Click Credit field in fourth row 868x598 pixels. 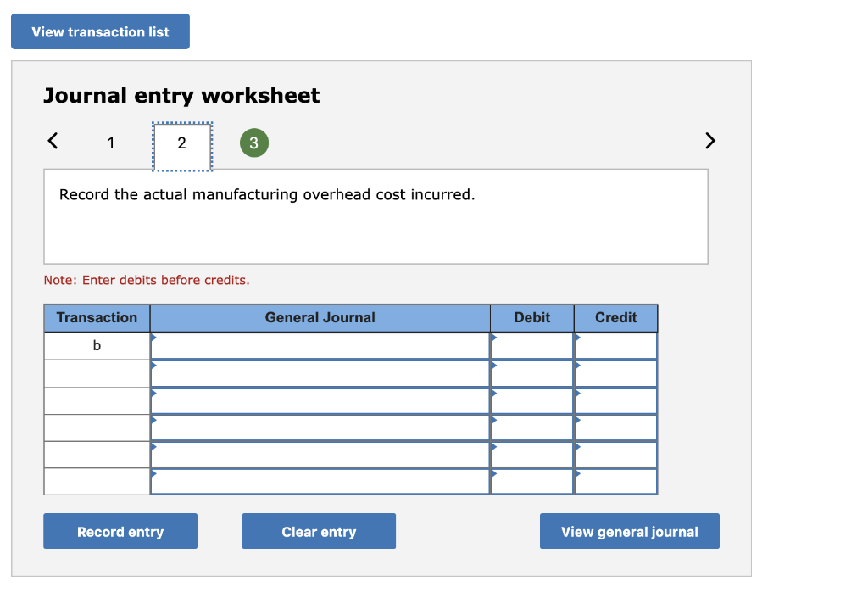tap(616, 428)
